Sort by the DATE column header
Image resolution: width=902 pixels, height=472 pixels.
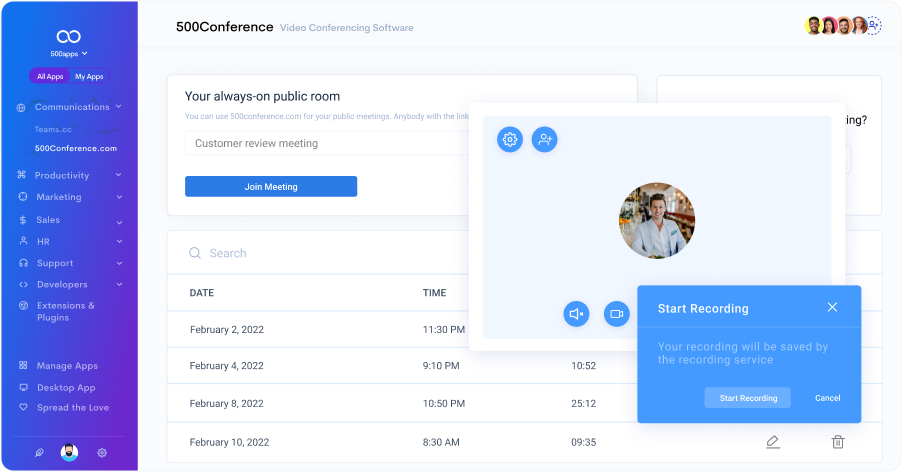(202, 293)
